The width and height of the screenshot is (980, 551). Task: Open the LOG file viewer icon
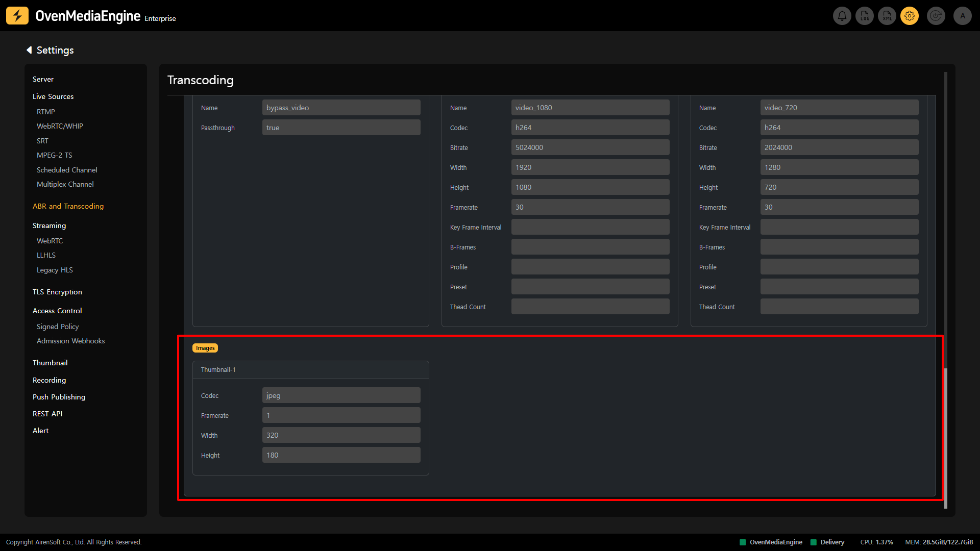point(865,16)
